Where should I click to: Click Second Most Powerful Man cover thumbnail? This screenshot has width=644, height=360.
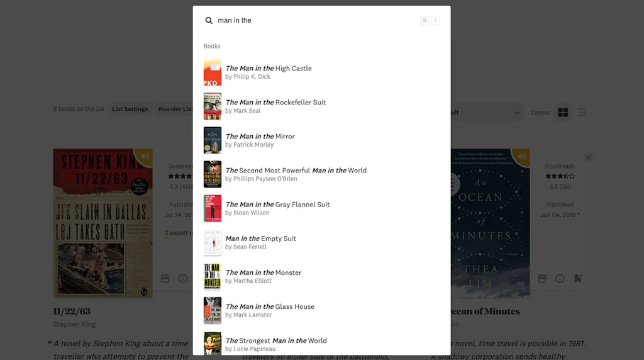point(213,175)
